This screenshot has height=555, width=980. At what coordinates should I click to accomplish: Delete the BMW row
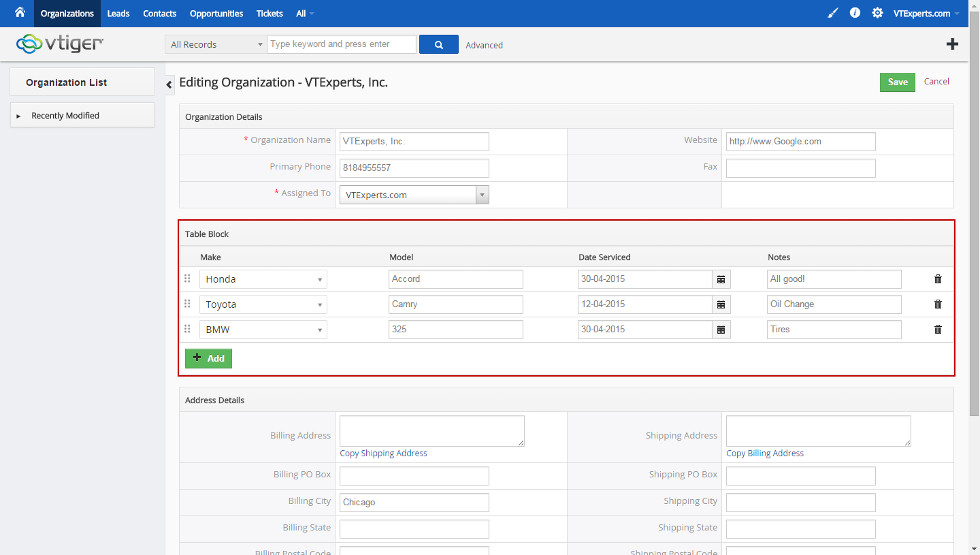[x=938, y=330]
